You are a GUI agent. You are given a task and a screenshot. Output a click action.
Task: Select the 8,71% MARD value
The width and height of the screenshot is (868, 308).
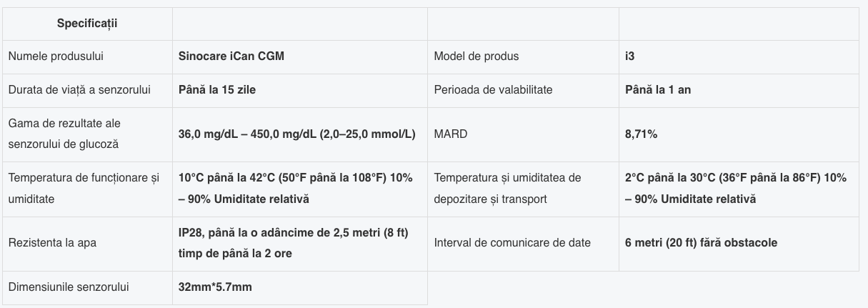coord(641,134)
